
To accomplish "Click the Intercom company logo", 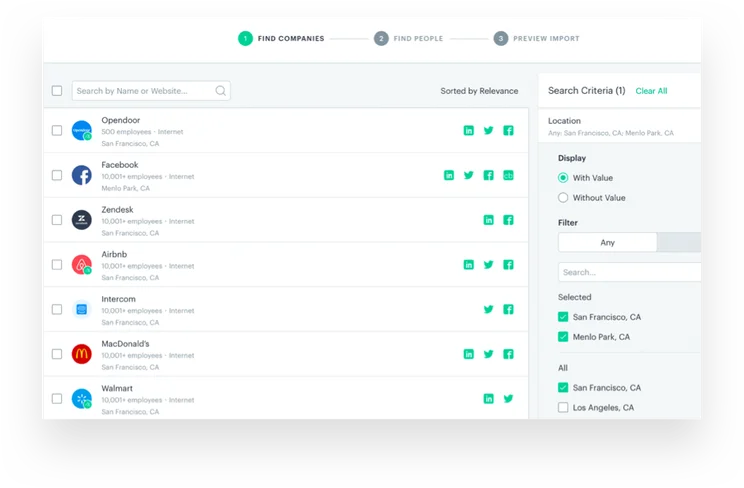I will pos(82,309).
